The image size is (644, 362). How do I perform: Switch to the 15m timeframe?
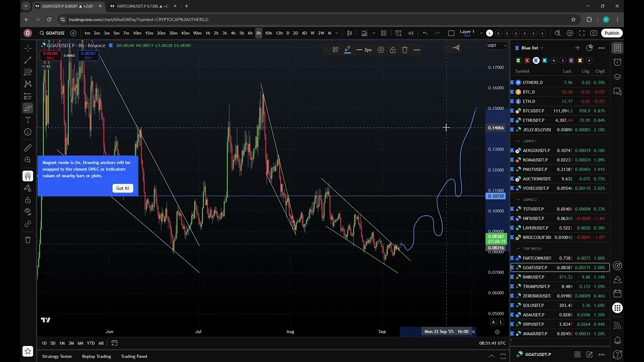click(x=149, y=33)
